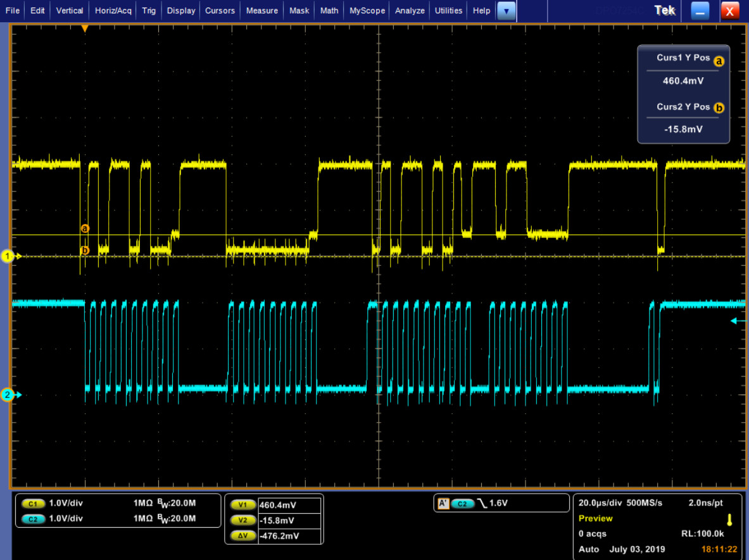
Task: Click the channel 1 ground reference marker
Action: click(x=9, y=256)
